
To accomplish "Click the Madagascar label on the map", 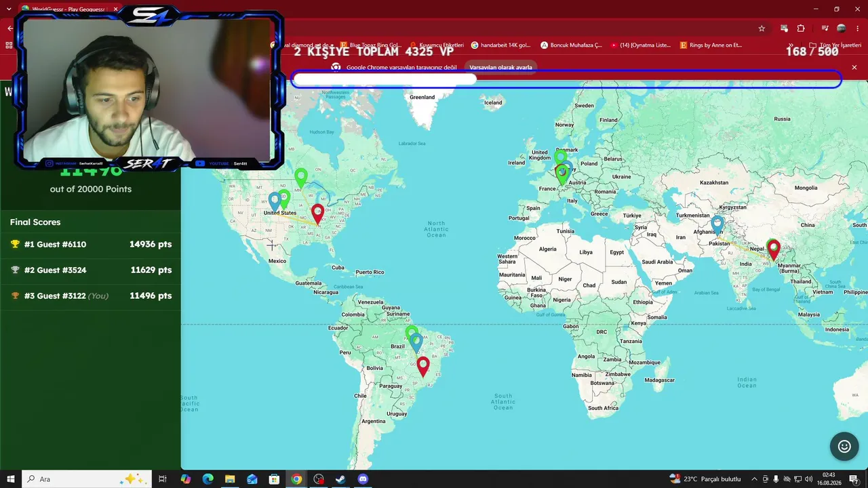I will [660, 380].
